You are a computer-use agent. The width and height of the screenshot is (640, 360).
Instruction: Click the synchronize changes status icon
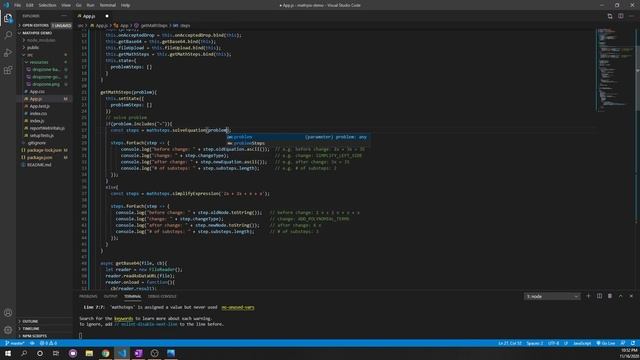tap(32, 343)
